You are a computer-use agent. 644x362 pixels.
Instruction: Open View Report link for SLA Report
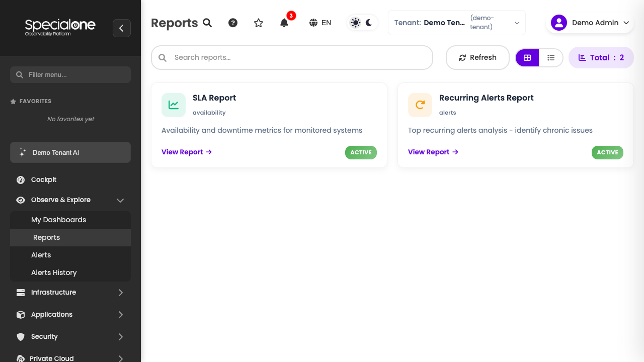pos(187,152)
